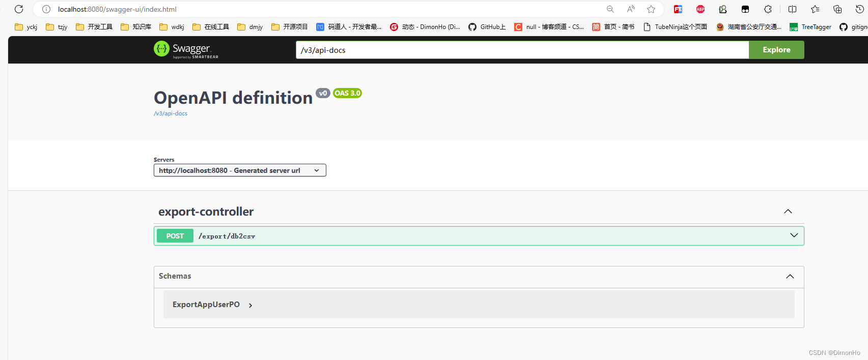This screenshot has height=360, width=868.
Task: Open the tzjy bookmarks folder
Action: click(x=57, y=27)
